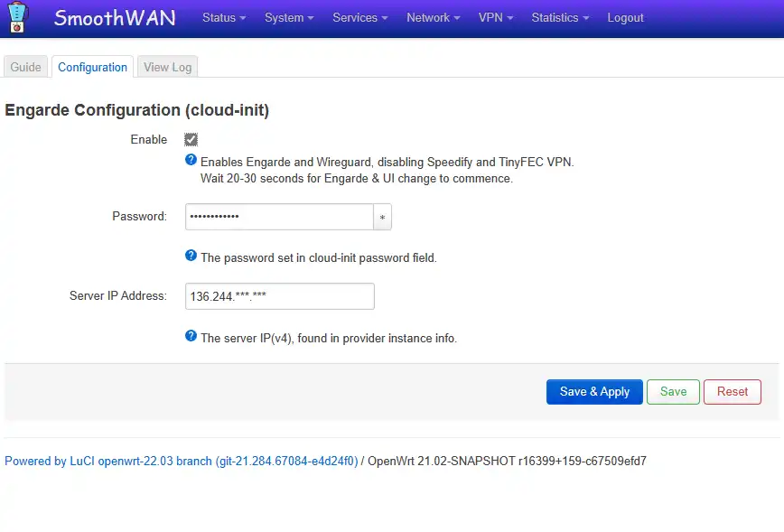Click the Save & Apply button
The image size is (784, 532).
pos(594,391)
